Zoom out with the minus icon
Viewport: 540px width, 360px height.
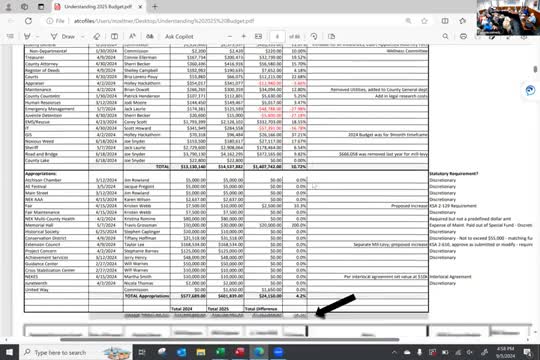coord(230,36)
